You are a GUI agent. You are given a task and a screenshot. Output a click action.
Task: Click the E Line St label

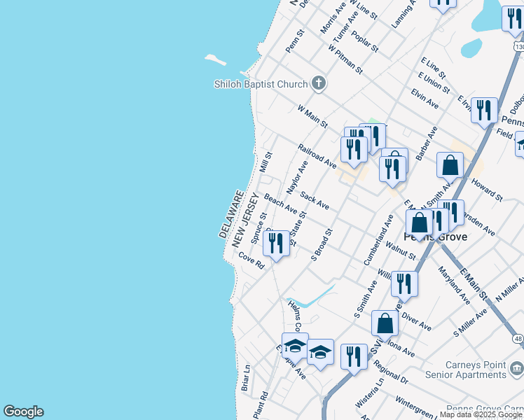click(433, 68)
